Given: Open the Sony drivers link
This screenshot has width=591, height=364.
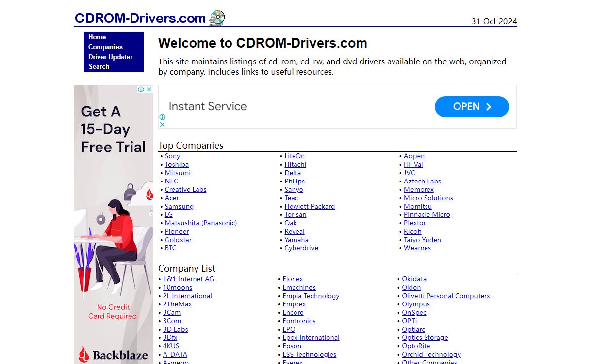Looking at the screenshot, I should pos(173,156).
